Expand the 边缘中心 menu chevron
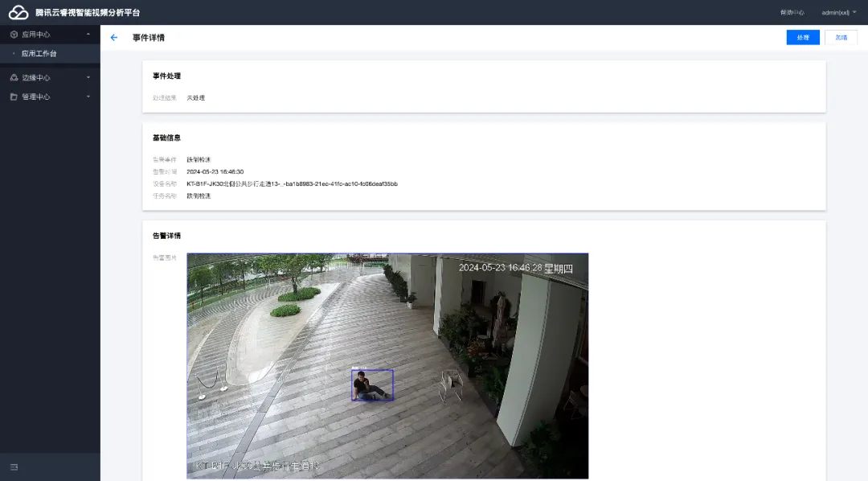The height and width of the screenshot is (481, 868). [x=88, y=77]
